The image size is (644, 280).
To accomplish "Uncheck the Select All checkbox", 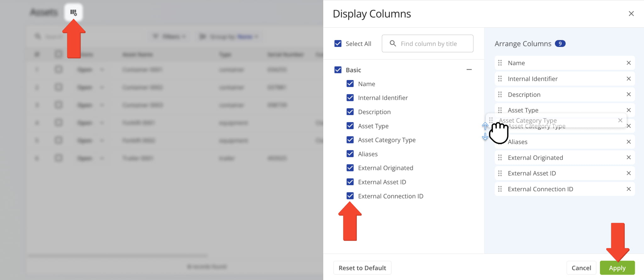I will click(338, 44).
